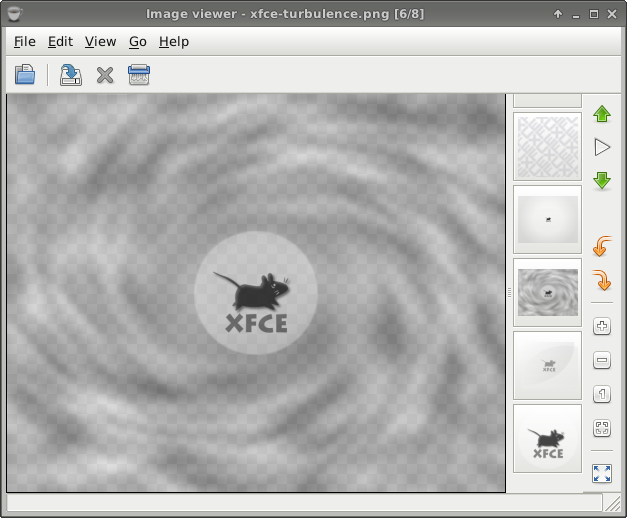642x524 pixels.
Task: Set zoom to normal size 1:1
Action: pos(602,394)
